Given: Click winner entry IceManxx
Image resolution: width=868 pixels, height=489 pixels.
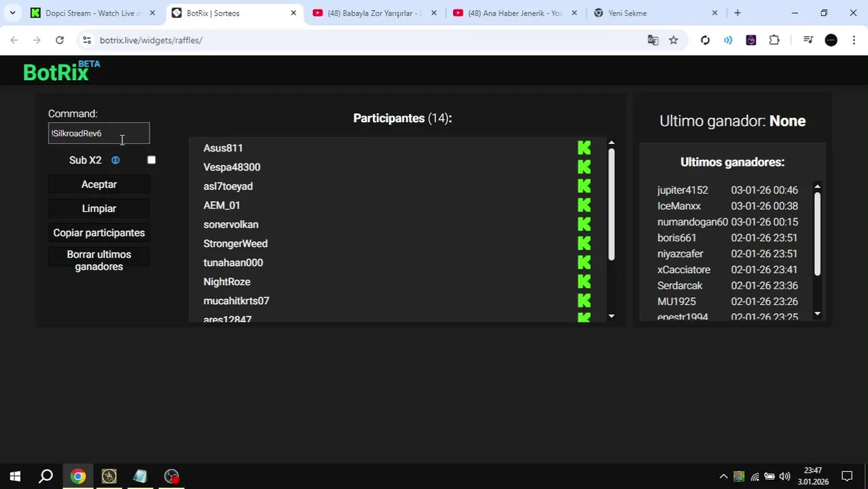Looking at the screenshot, I should coord(727,206).
